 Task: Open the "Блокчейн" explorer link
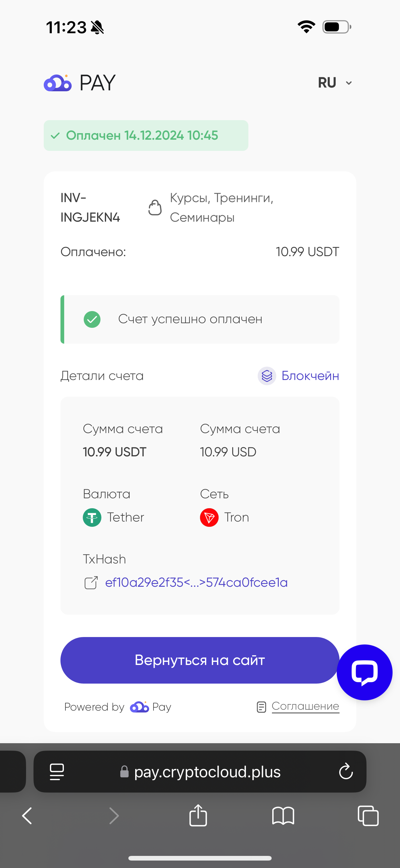(x=310, y=376)
